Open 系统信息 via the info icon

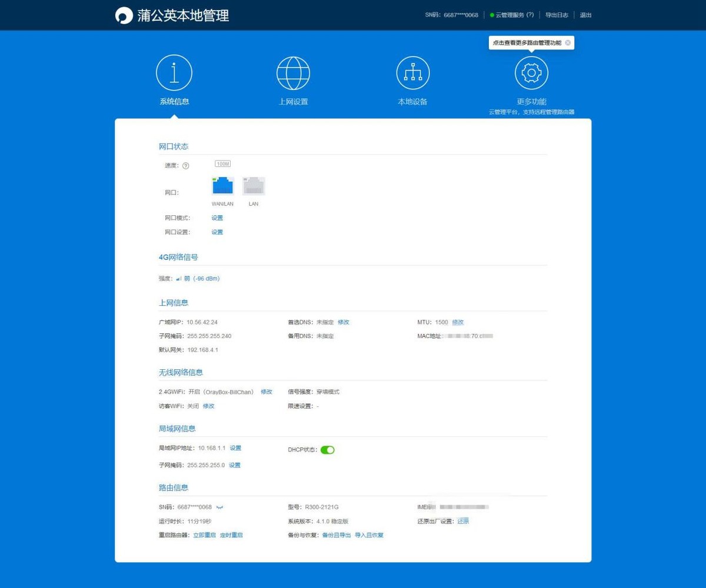pyautogui.click(x=174, y=72)
